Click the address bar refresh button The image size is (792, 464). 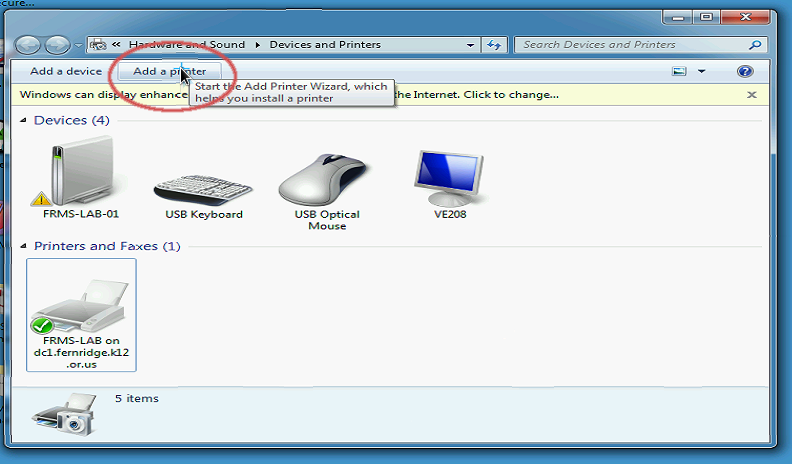(x=494, y=45)
